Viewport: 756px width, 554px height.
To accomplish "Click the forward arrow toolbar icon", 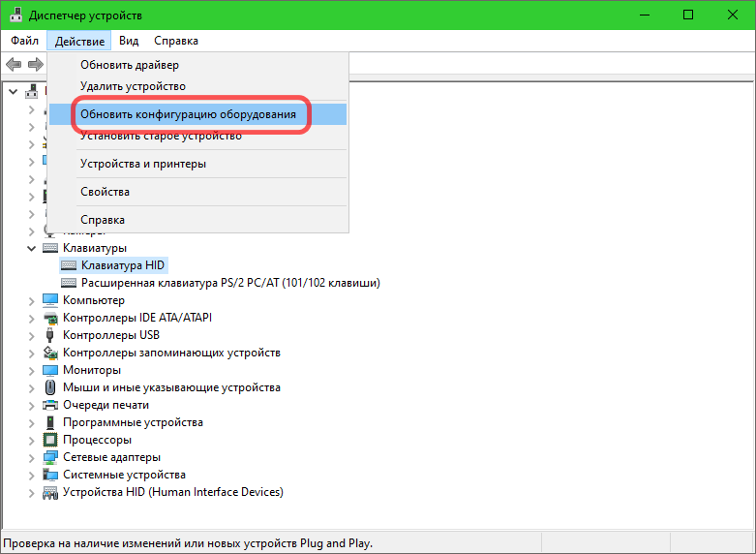I will tap(36, 64).
